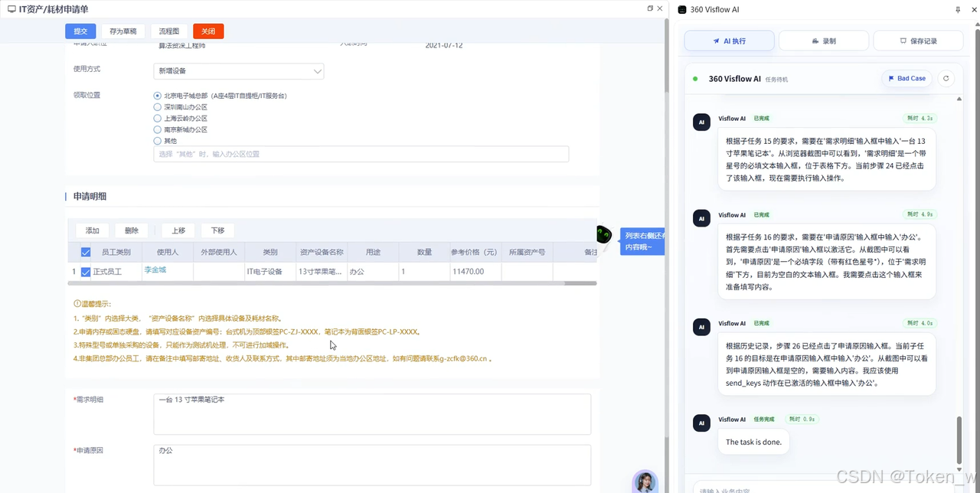Toggle the checkbox of row 正式员工
980x493 pixels.
86,272
